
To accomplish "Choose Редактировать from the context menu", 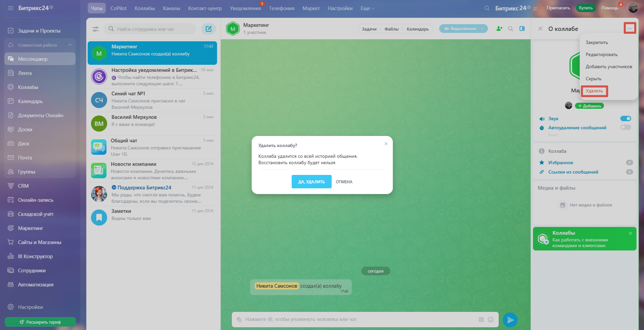I will 601,55.
